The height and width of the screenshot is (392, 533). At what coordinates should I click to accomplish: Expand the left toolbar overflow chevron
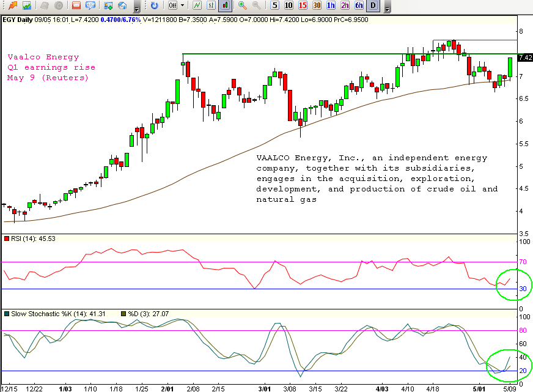click(x=137, y=7)
